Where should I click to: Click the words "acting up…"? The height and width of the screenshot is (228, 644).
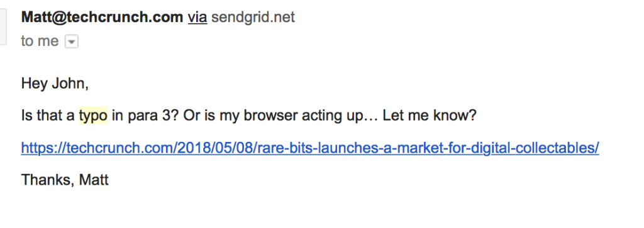(340, 116)
